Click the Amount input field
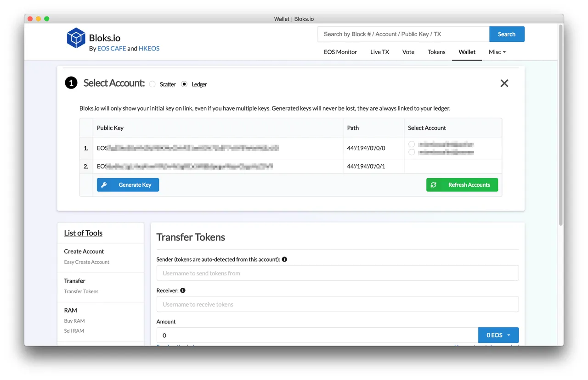 point(317,335)
